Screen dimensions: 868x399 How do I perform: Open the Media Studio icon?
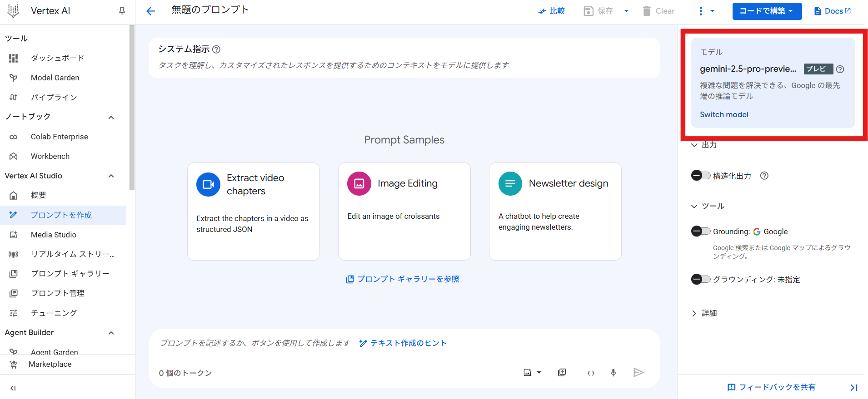point(14,235)
